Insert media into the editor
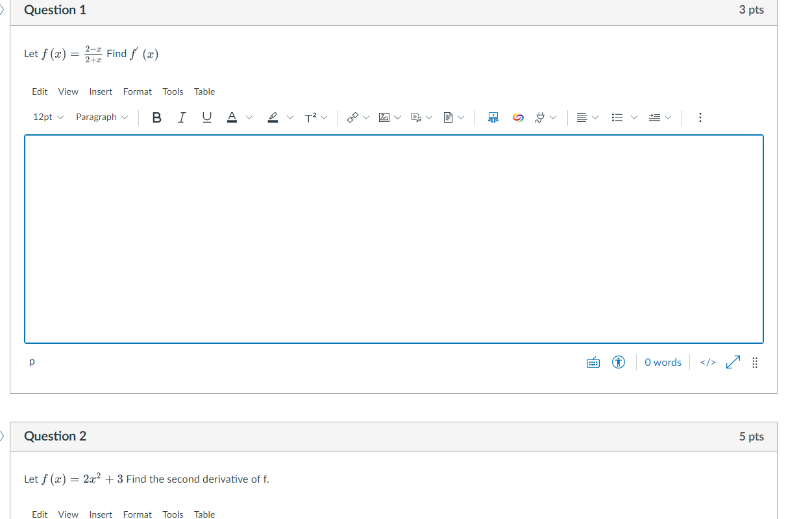This screenshot has width=812, height=519. (417, 117)
